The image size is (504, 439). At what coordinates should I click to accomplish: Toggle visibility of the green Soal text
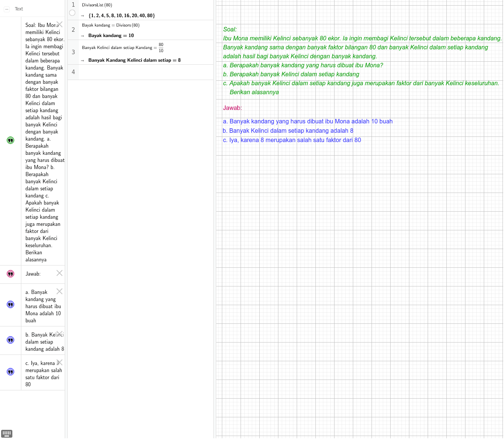[x=10, y=140]
